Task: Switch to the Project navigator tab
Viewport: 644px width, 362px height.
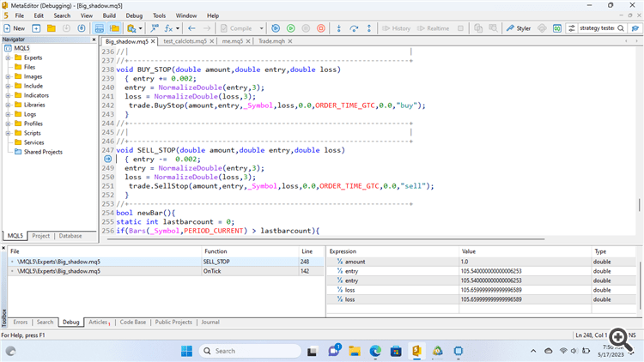Action: [40, 236]
